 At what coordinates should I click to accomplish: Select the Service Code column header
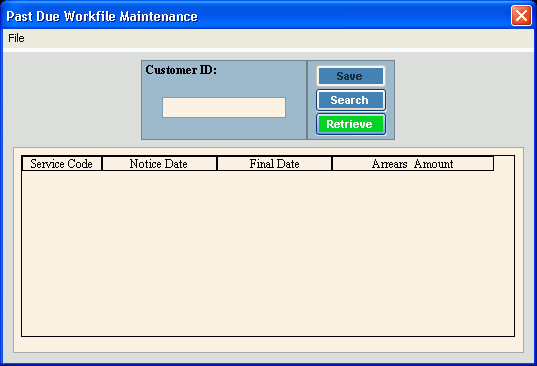point(62,164)
